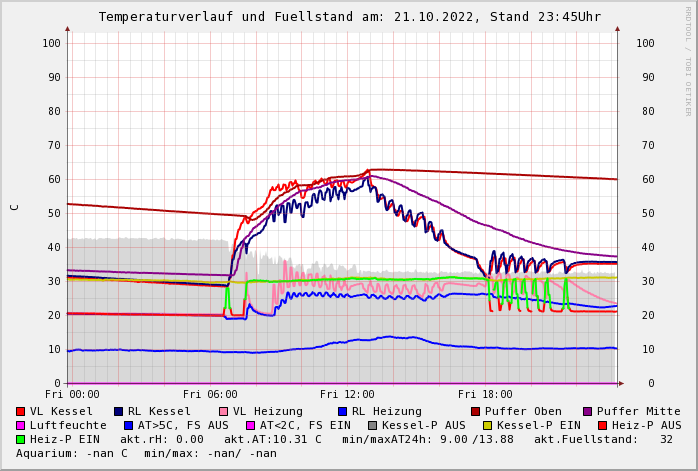This screenshot has width=698, height=471.
Task: Click the red VL Kessel legend swatch
Action: [x=21, y=411]
